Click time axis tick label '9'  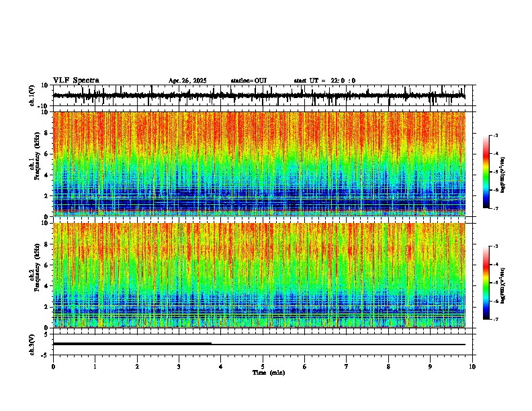(x=430, y=367)
